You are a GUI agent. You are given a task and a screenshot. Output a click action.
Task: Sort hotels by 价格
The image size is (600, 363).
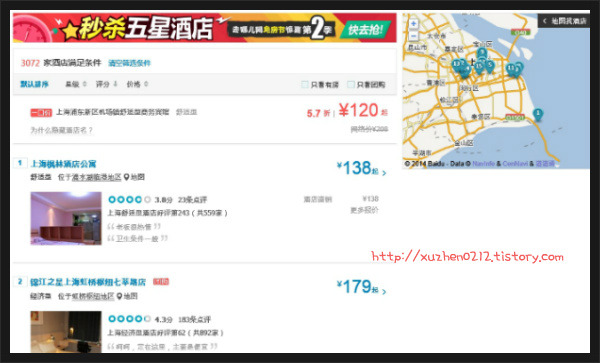[x=137, y=84]
